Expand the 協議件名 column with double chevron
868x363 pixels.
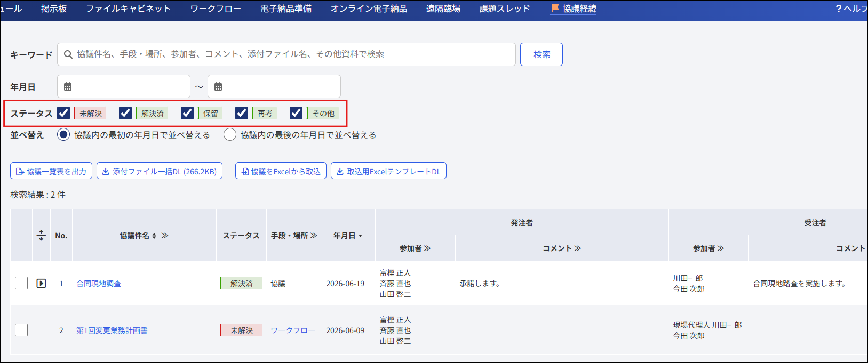tap(165, 235)
